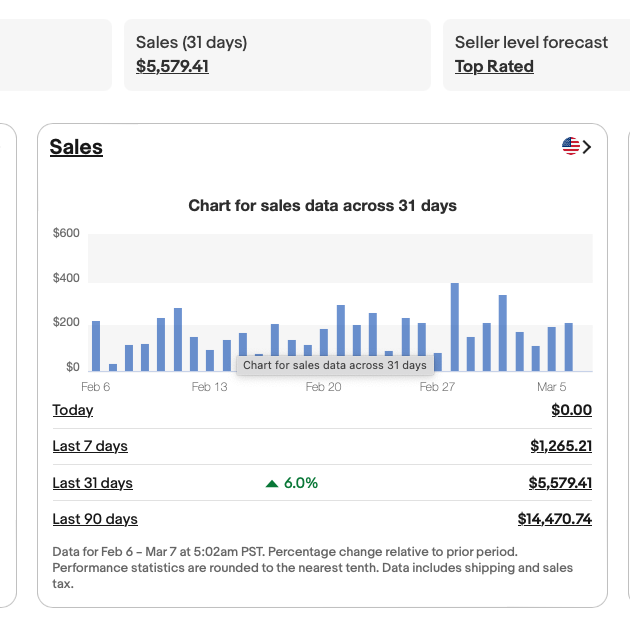Select the Today row link
The height and width of the screenshot is (618, 630).
tap(73, 410)
